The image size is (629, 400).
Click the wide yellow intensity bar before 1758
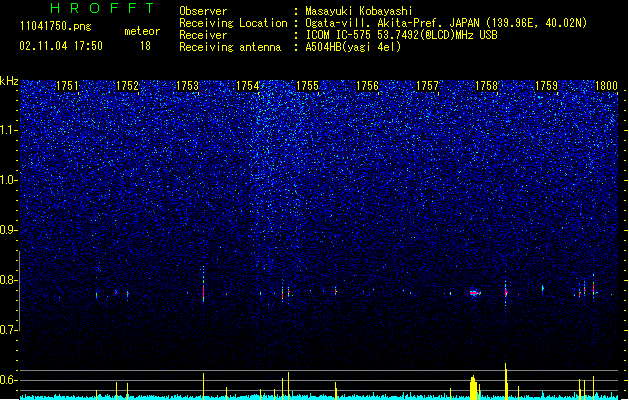[473, 388]
